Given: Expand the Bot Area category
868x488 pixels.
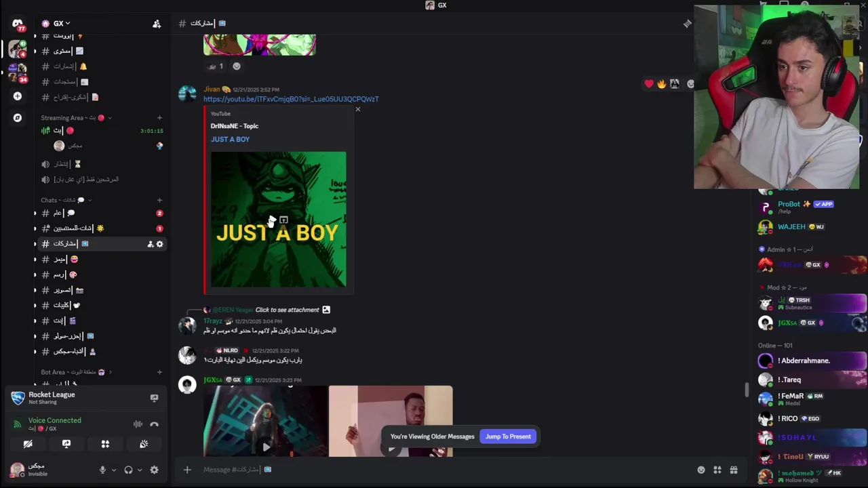Looking at the screenshot, I should click(76, 372).
